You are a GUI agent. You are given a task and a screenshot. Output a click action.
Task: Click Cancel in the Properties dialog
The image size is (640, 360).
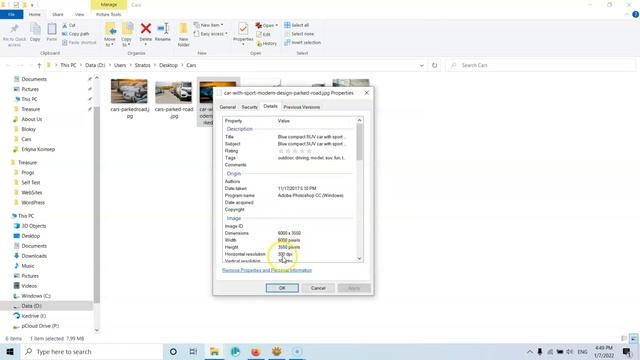(x=318, y=288)
